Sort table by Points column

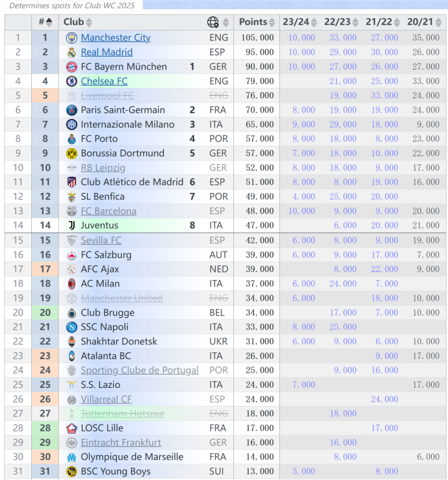(256, 22)
